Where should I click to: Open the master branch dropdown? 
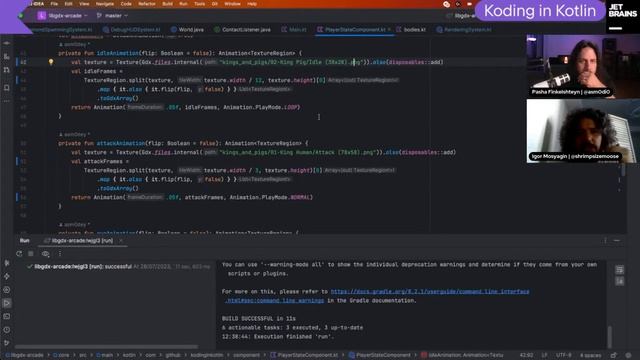[112, 16]
